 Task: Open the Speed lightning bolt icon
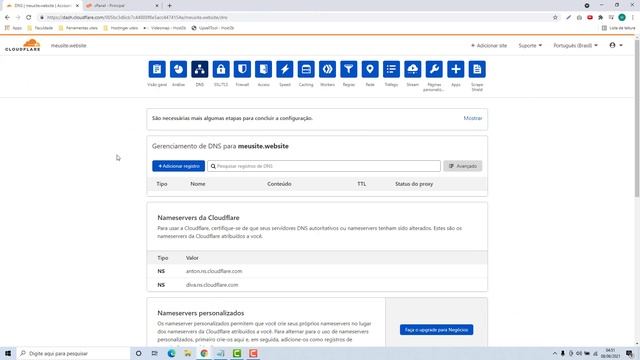tap(285, 69)
